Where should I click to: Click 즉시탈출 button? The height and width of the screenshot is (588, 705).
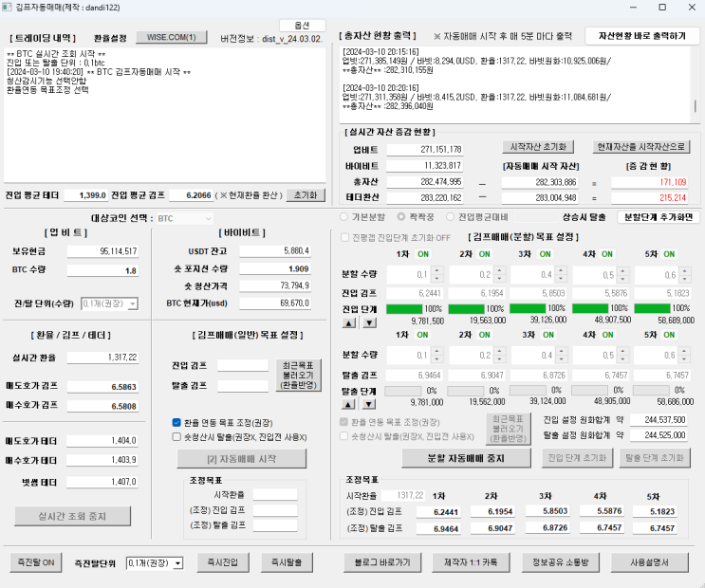[287, 562]
